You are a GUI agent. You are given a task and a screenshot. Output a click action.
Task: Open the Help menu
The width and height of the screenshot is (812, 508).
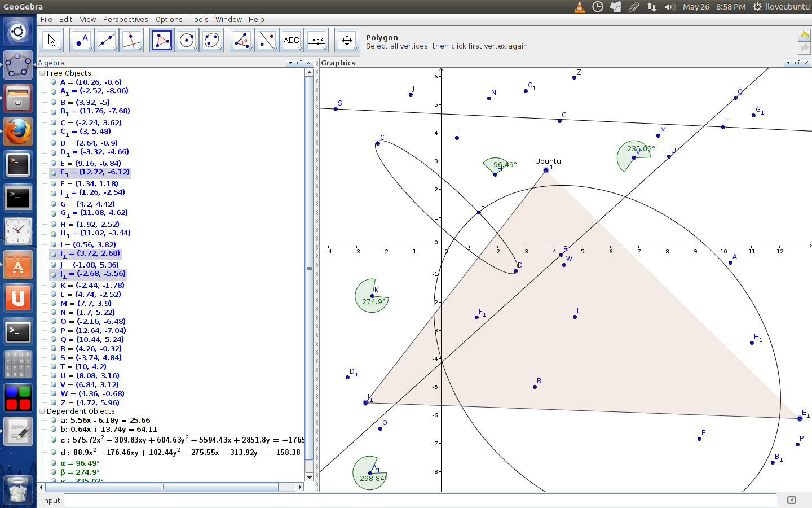[x=257, y=19]
